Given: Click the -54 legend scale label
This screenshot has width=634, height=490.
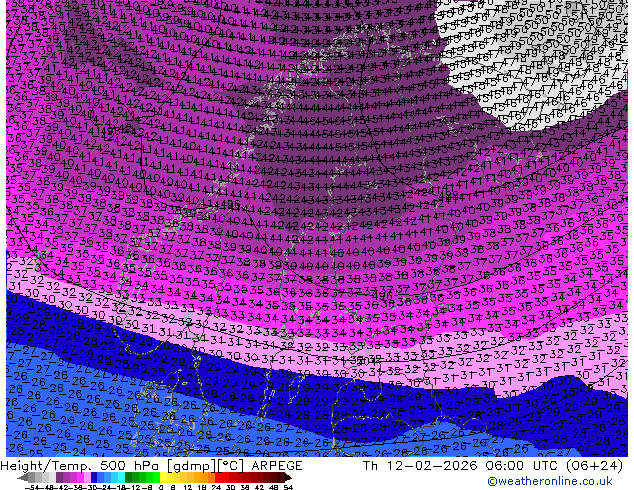Looking at the screenshot, I should tap(32, 487).
